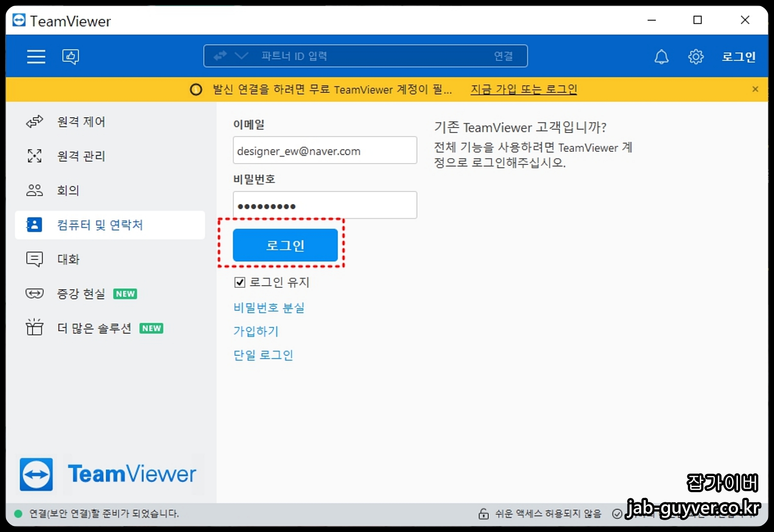This screenshot has height=532, width=774.
Task: Open the 대화 chat section
Action: coord(109,259)
